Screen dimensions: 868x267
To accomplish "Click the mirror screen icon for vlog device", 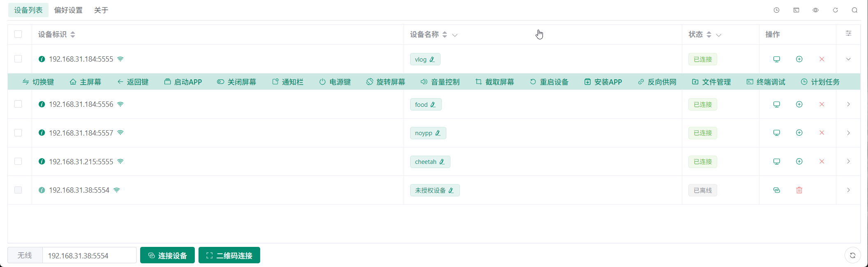I will 776,59.
